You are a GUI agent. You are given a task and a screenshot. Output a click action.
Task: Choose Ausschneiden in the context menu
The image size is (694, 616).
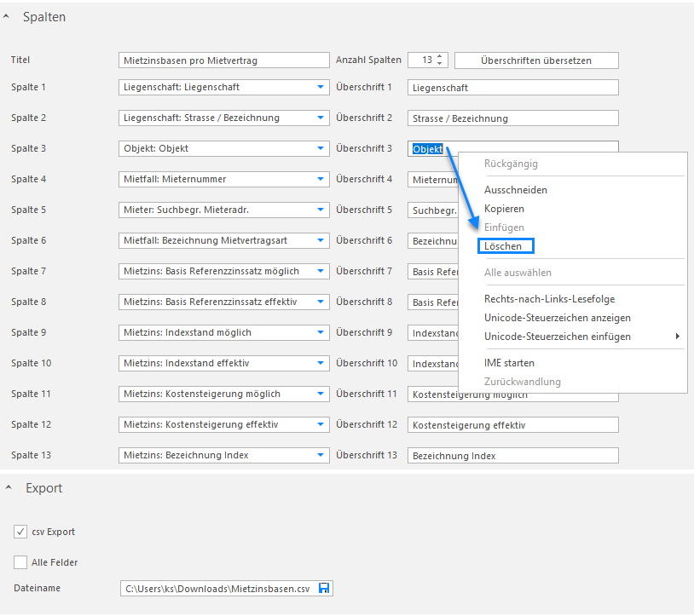point(516,190)
